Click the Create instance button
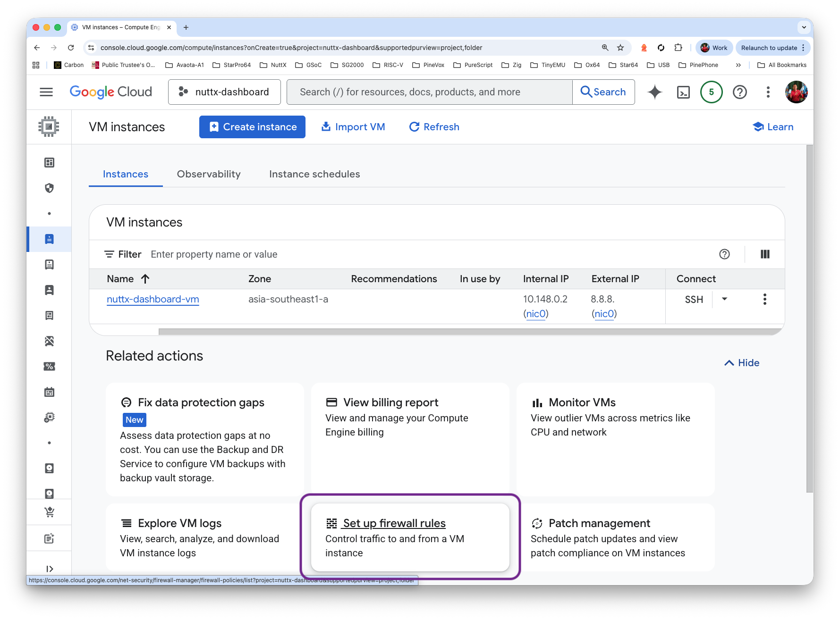This screenshot has height=620, width=840. click(252, 126)
